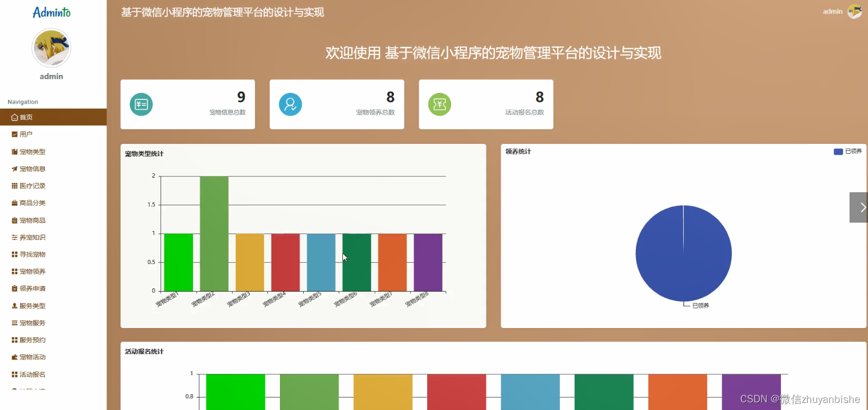Click the dark green 宠物类型6 bar
868x410 pixels.
(x=357, y=262)
